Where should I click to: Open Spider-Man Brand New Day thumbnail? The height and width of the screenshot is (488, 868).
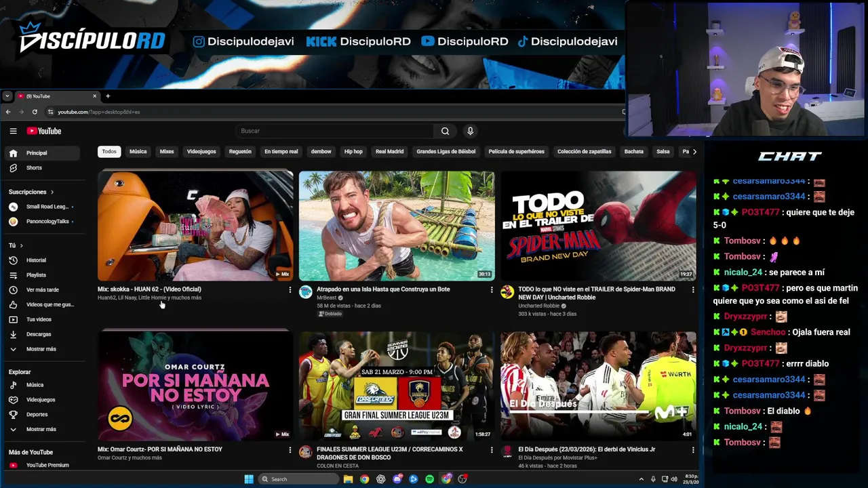coord(598,226)
